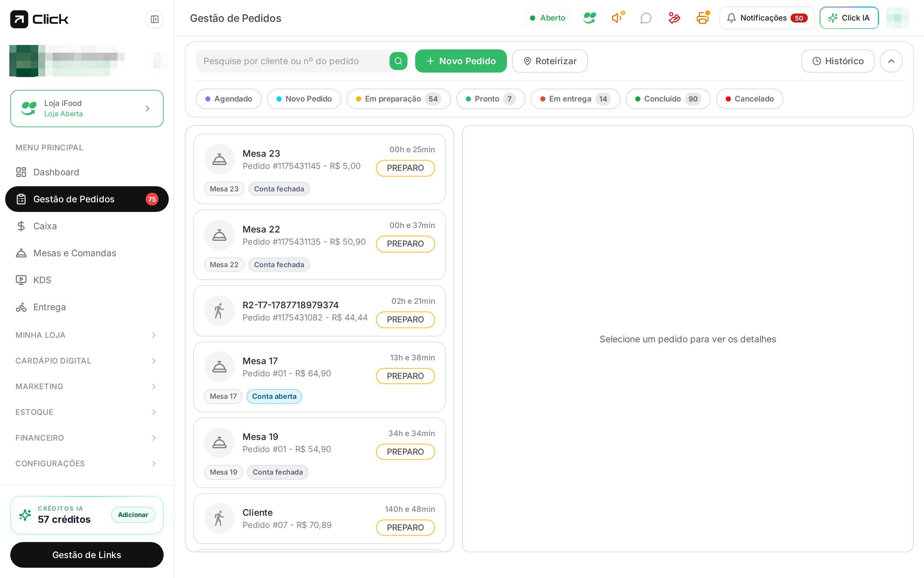Collapse the filters panel with up chevron
The width and height of the screenshot is (924, 578).
[891, 61]
